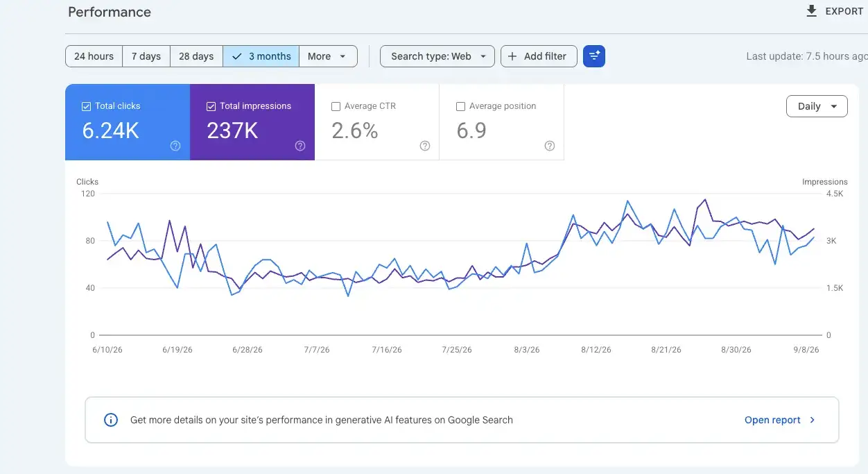Click the 7/25/26 axis date label
Screen dimensions: 868x474
[x=457, y=350]
